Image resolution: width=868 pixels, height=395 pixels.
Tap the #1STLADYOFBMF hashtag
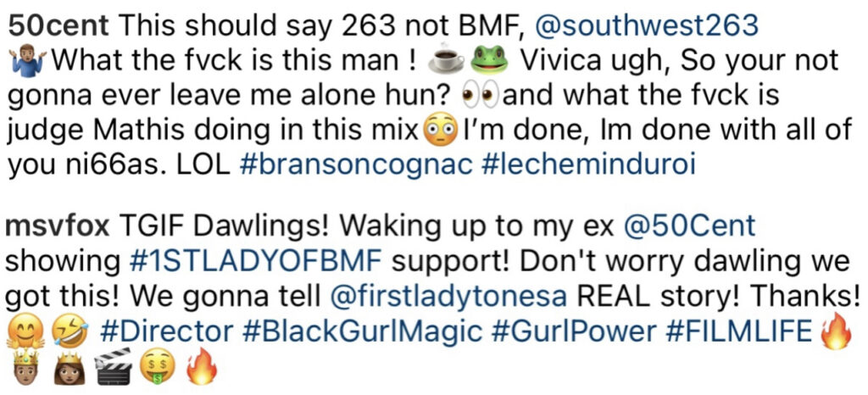(256, 262)
